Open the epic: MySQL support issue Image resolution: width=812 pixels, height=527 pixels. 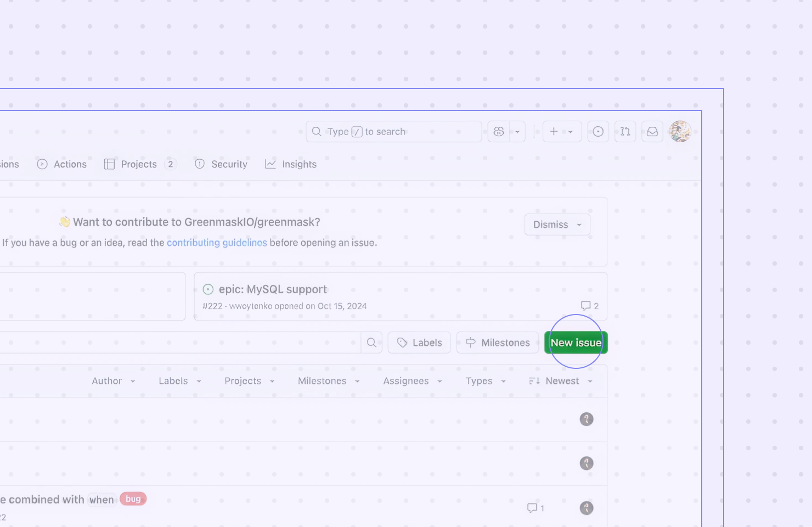[x=273, y=289]
